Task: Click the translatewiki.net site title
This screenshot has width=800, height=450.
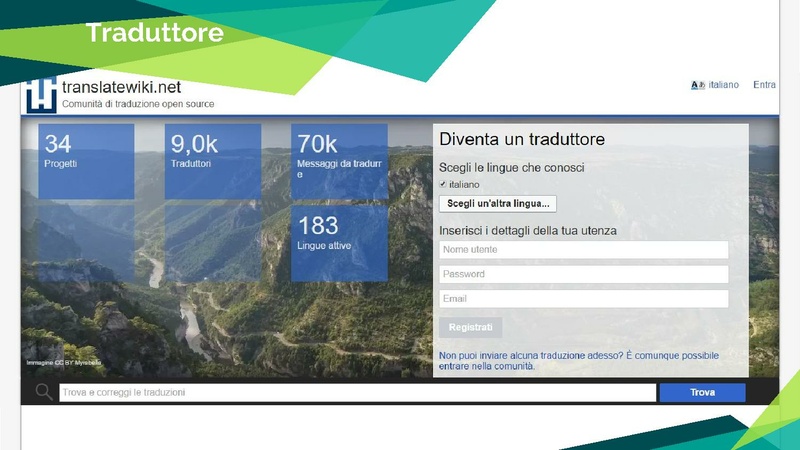Action: pos(120,87)
